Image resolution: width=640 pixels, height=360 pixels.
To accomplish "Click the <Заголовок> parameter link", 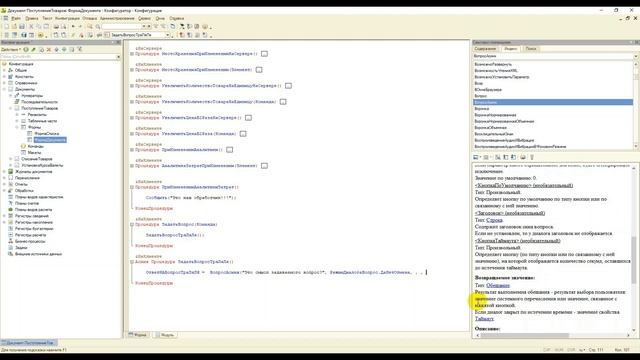I will (x=509, y=213).
